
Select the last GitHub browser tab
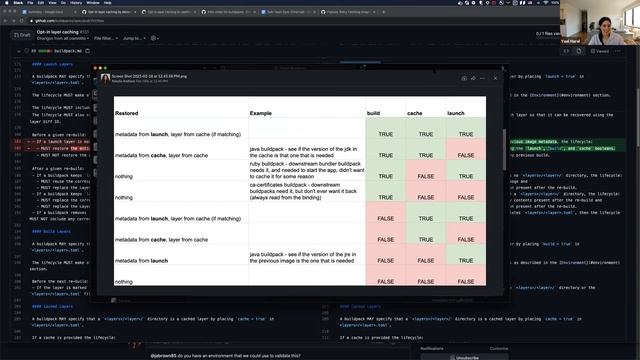point(348,12)
